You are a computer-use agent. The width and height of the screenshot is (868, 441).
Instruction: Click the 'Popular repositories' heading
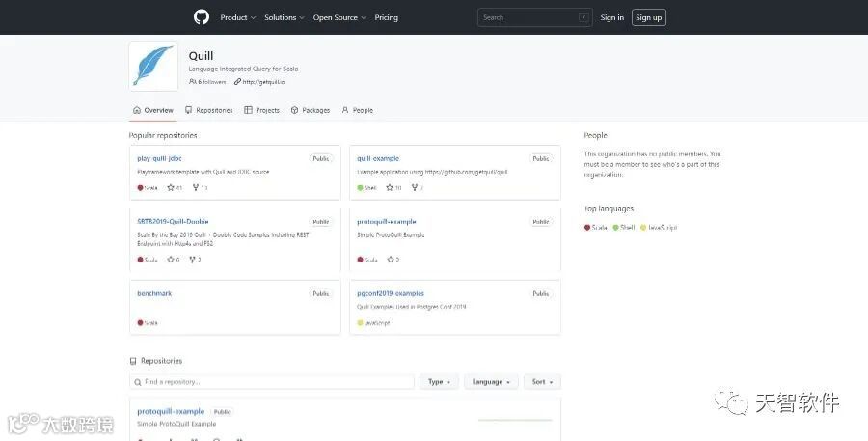pos(163,135)
